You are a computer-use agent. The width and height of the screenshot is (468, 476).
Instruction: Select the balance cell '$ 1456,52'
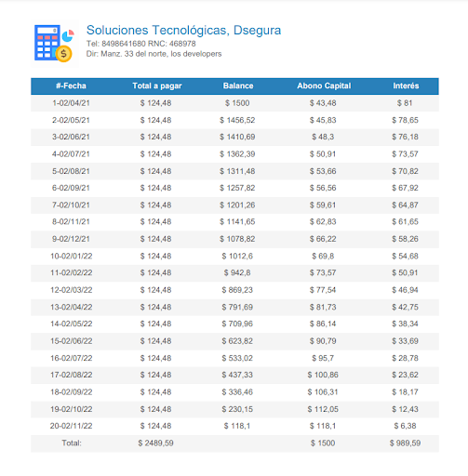pos(237,120)
